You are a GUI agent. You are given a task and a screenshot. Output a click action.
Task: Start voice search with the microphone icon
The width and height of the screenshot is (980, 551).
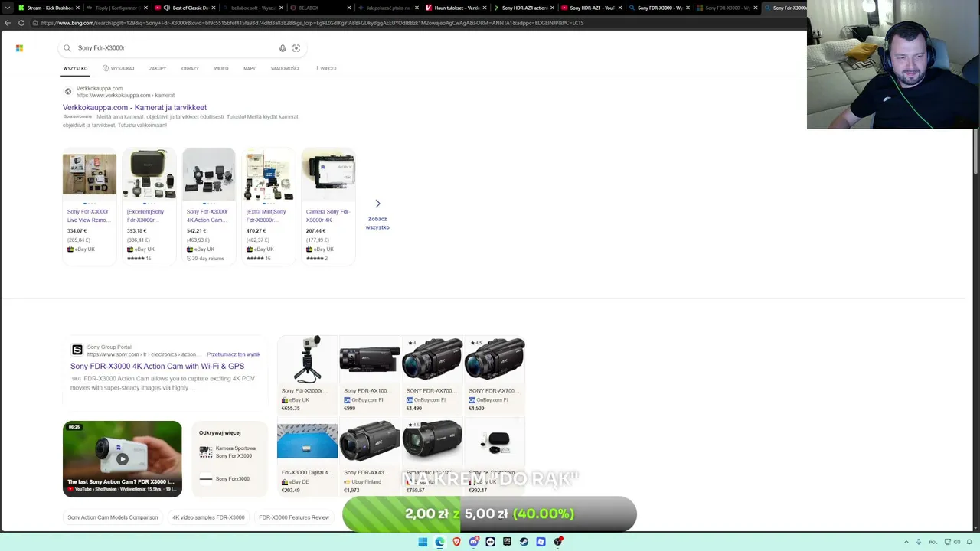coord(283,48)
